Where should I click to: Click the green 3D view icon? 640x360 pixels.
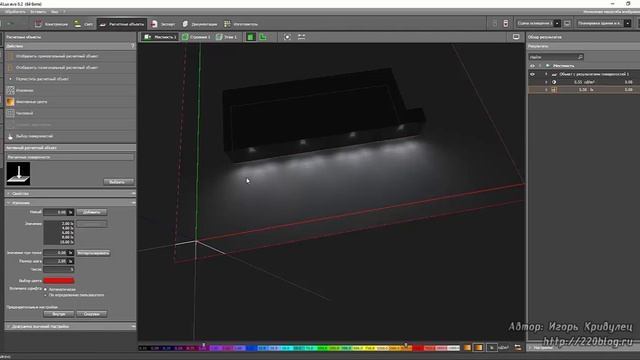point(250,37)
